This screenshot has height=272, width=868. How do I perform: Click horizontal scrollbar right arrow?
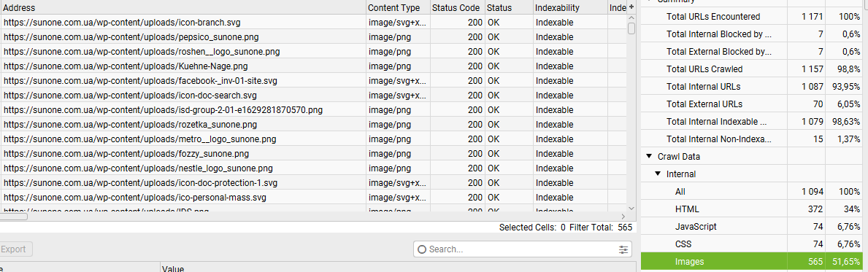tap(623, 217)
